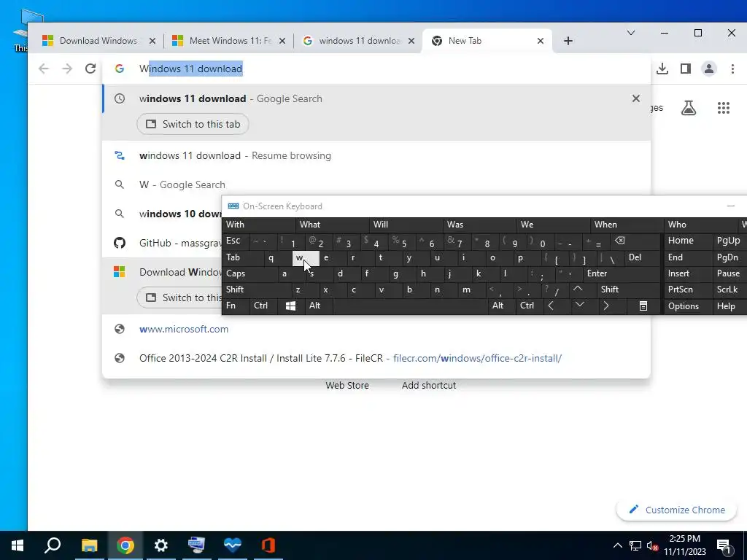
Task: Pick the 'When' word suggestion
Action: pos(627,225)
